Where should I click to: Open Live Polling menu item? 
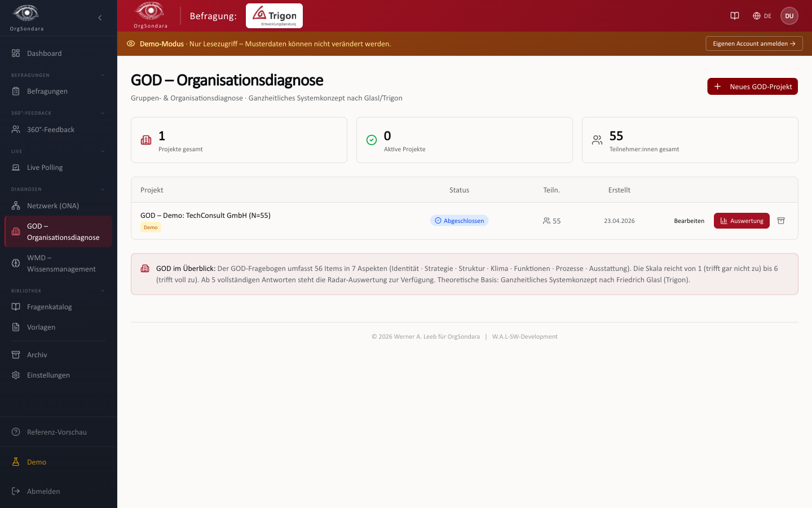pos(59,167)
